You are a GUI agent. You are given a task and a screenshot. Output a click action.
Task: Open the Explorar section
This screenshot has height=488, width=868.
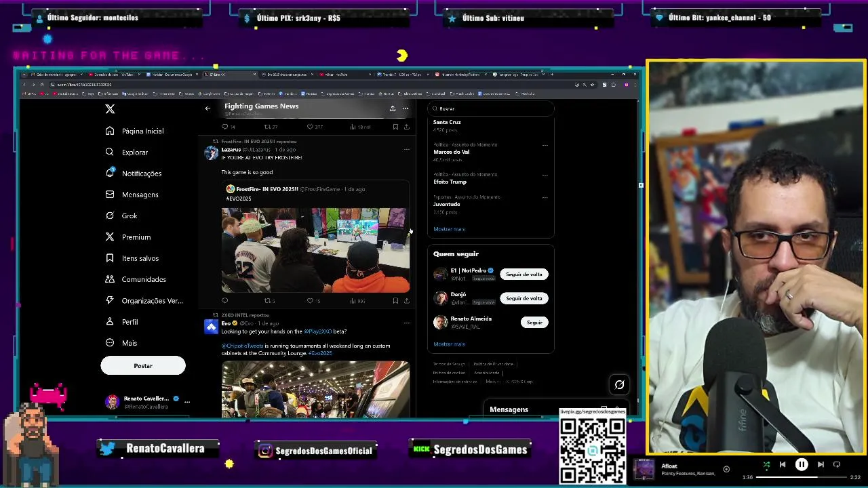(127, 152)
